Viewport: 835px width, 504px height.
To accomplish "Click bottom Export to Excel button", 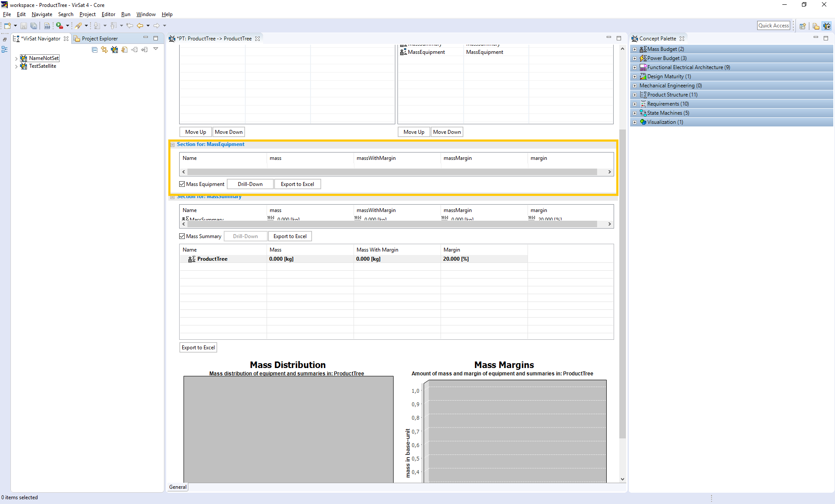I will coord(198,348).
